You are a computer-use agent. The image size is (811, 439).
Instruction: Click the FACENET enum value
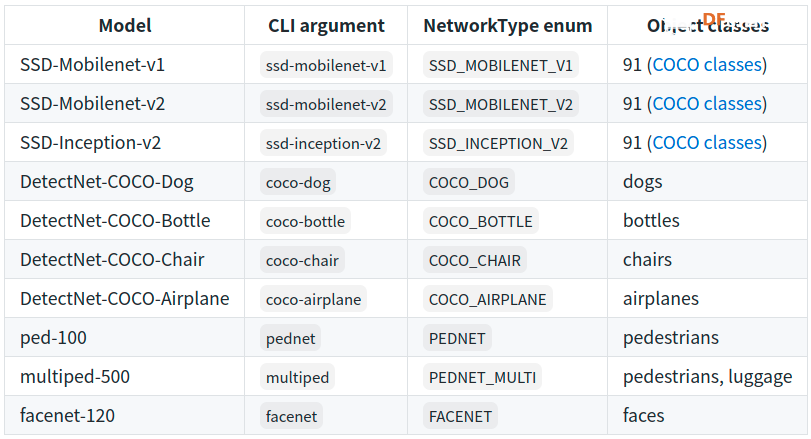tap(460, 416)
